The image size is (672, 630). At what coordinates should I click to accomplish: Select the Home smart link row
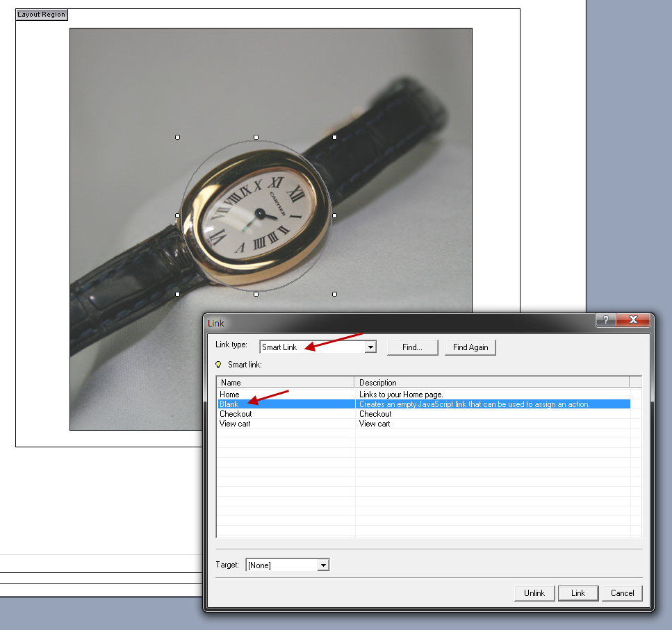pos(424,395)
